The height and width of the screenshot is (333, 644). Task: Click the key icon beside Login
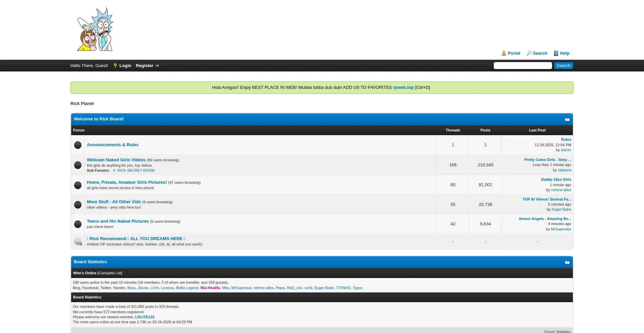coord(115,66)
